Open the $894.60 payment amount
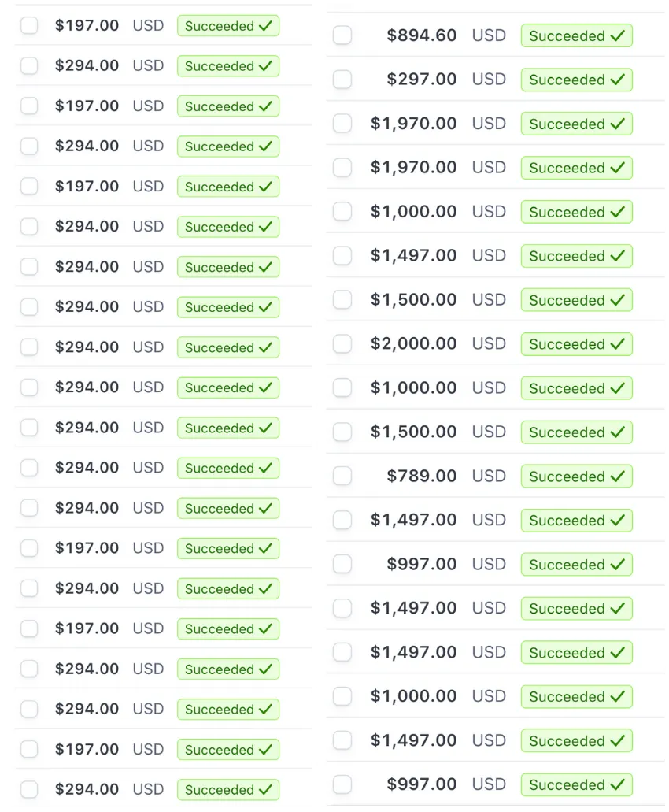Screen dimensions: 669x812 422,35
